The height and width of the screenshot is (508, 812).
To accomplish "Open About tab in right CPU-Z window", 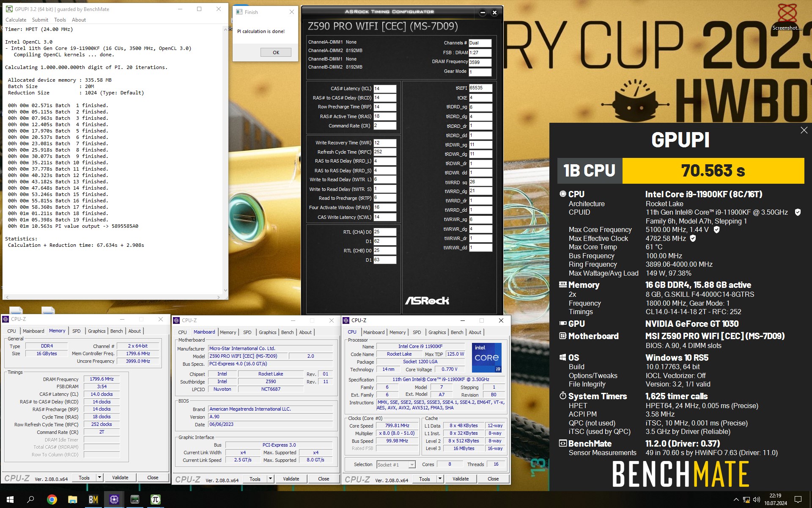I will 475,332.
